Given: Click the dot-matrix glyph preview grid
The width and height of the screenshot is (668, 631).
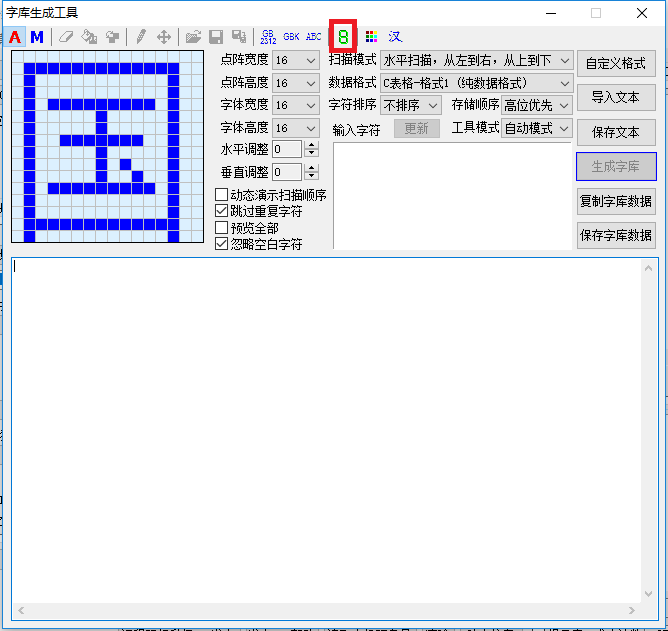Looking at the screenshot, I should coord(107,147).
